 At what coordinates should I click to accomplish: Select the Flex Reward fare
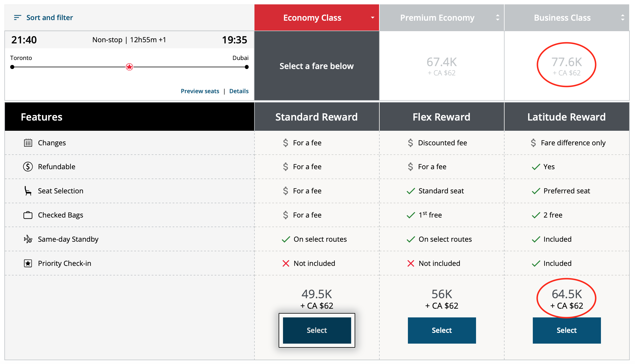pos(442,330)
